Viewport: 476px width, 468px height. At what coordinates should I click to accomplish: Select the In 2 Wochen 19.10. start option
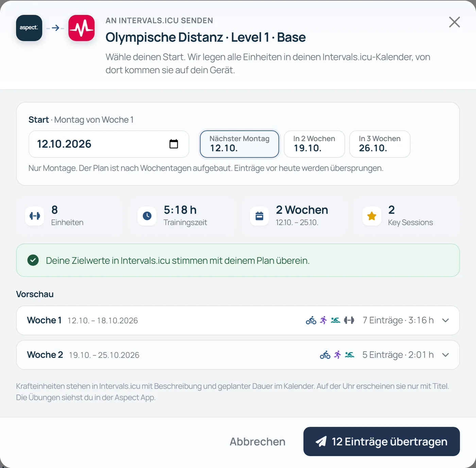point(314,144)
